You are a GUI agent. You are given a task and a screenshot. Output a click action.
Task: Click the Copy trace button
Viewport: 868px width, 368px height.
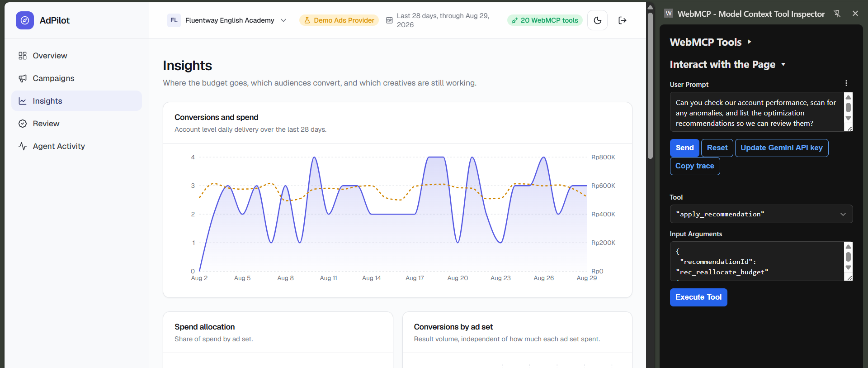[695, 166]
